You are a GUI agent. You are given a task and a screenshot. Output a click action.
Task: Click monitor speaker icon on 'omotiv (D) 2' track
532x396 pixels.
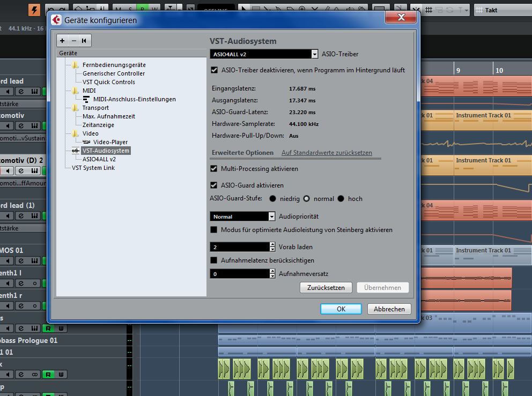click(x=8, y=170)
